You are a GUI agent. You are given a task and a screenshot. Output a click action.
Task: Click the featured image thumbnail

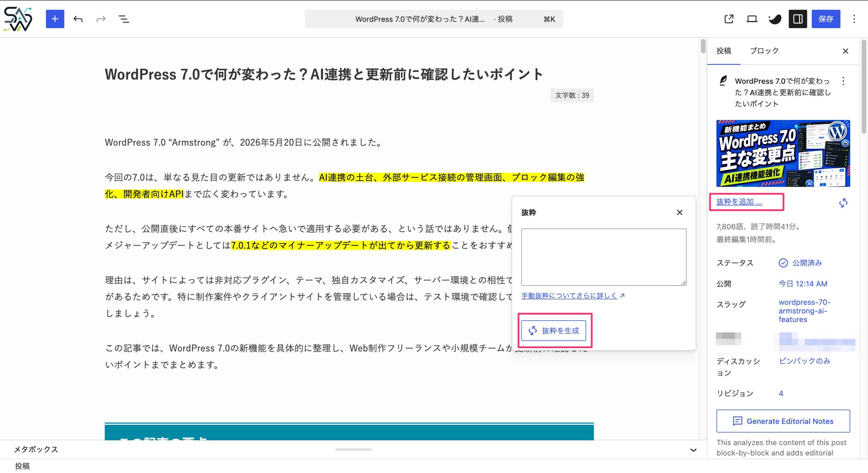783,153
